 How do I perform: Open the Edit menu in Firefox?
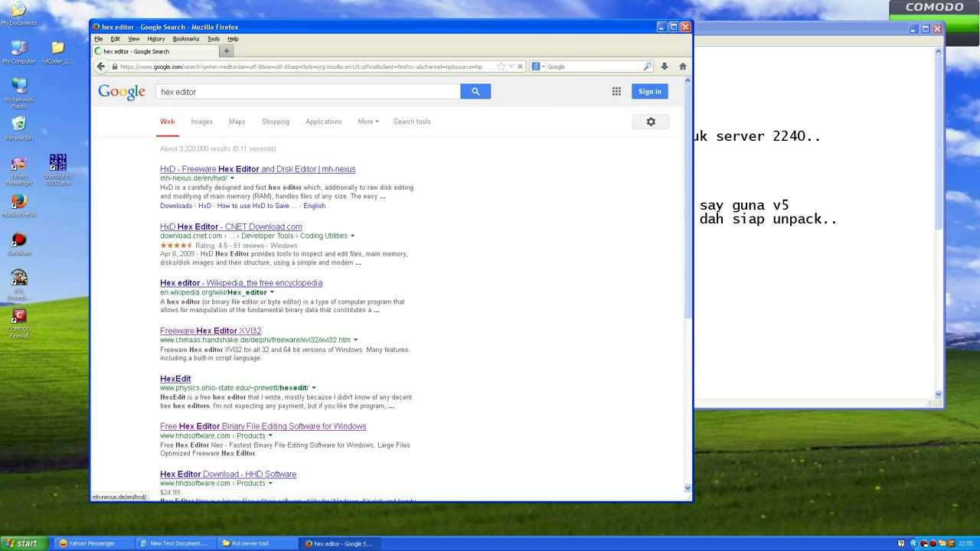pyautogui.click(x=115, y=39)
